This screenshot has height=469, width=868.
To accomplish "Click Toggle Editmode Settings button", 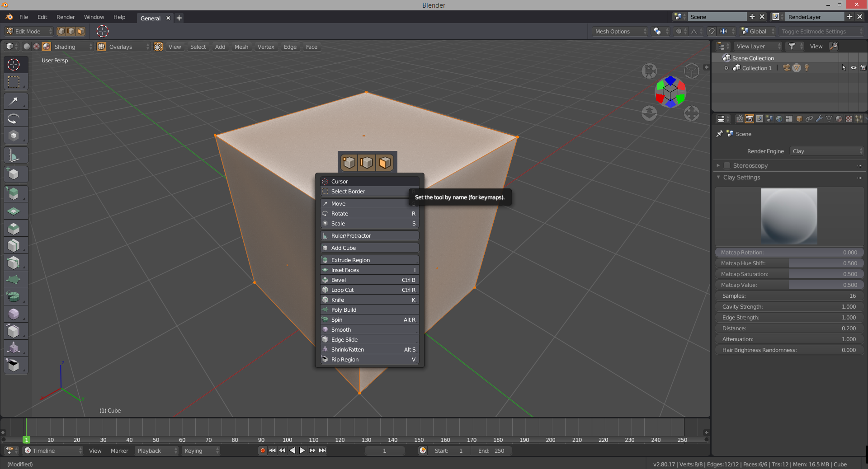I will 821,31.
